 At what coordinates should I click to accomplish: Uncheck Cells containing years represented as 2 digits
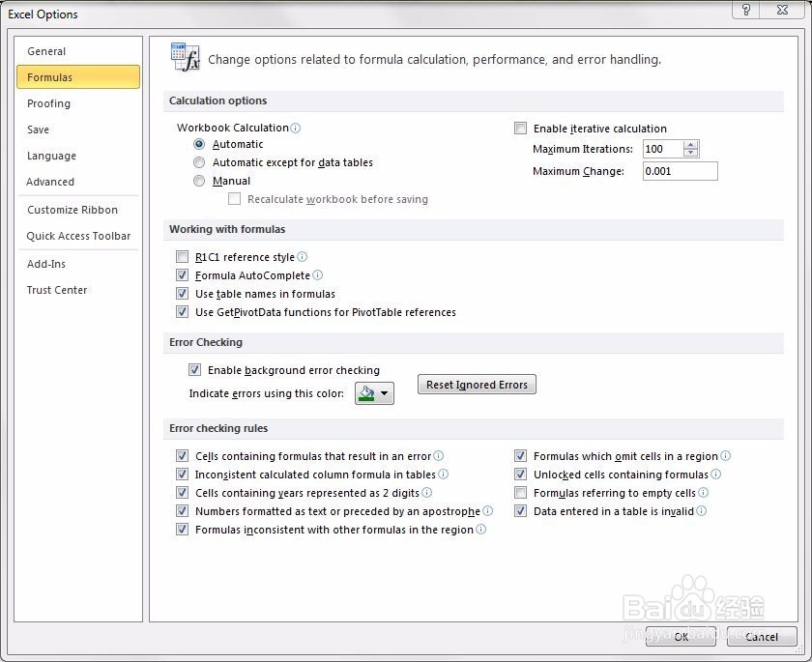[183, 493]
